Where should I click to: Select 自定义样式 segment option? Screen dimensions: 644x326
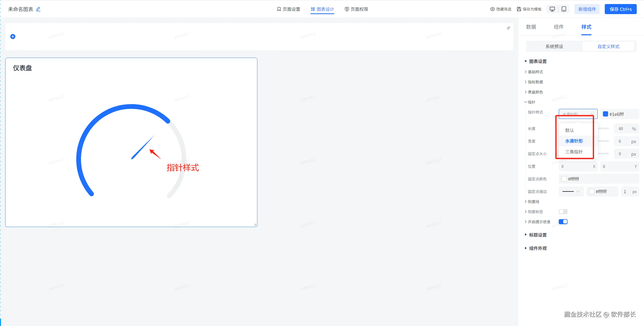608,46
